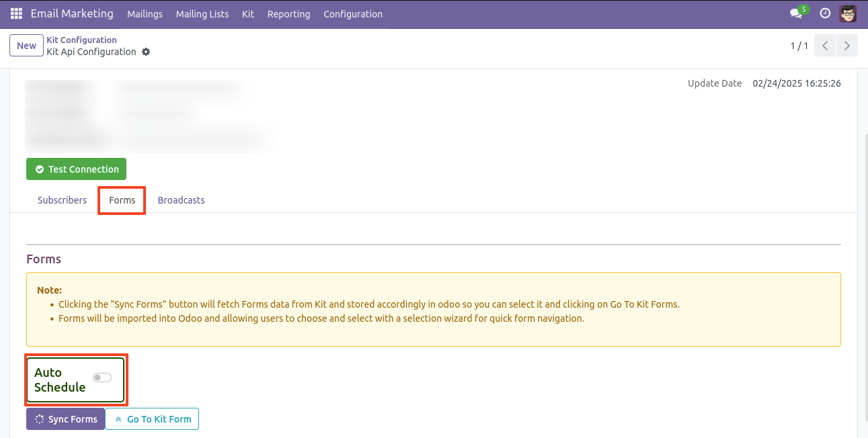The image size is (868, 438).
Task: Open the chat messages icon
Action: click(797, 13)
